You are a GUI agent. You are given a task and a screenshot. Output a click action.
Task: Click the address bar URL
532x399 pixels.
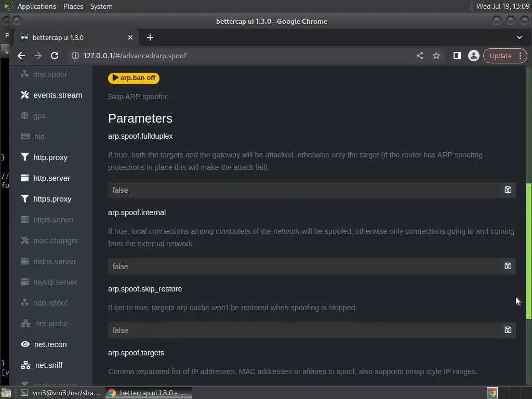[135, 56]
